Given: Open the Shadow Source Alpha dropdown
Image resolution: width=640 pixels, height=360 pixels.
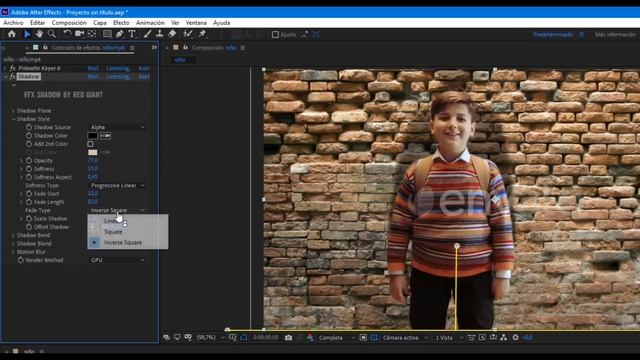Looking at the screenshot, I should click(117, 127).
